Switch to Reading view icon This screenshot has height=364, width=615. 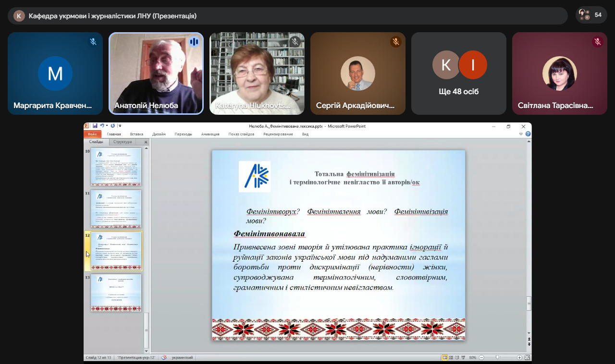point(457,357)
